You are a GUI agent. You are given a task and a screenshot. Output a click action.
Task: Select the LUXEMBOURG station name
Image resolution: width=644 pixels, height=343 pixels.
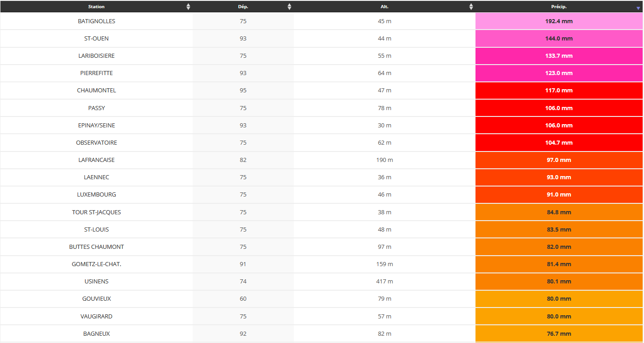click(x=97, y=195)
